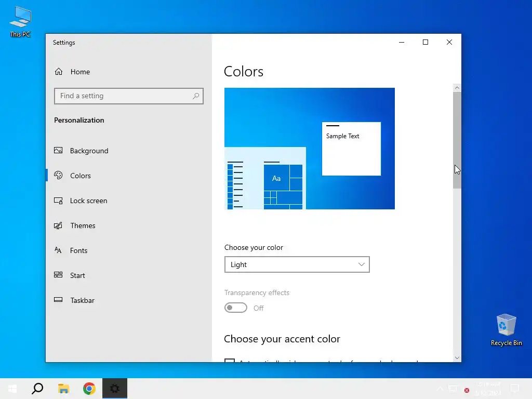Click the Taskbar icon in sidebar
The width and height of the screenshot is (532, 399).
[x=58, y=300]
